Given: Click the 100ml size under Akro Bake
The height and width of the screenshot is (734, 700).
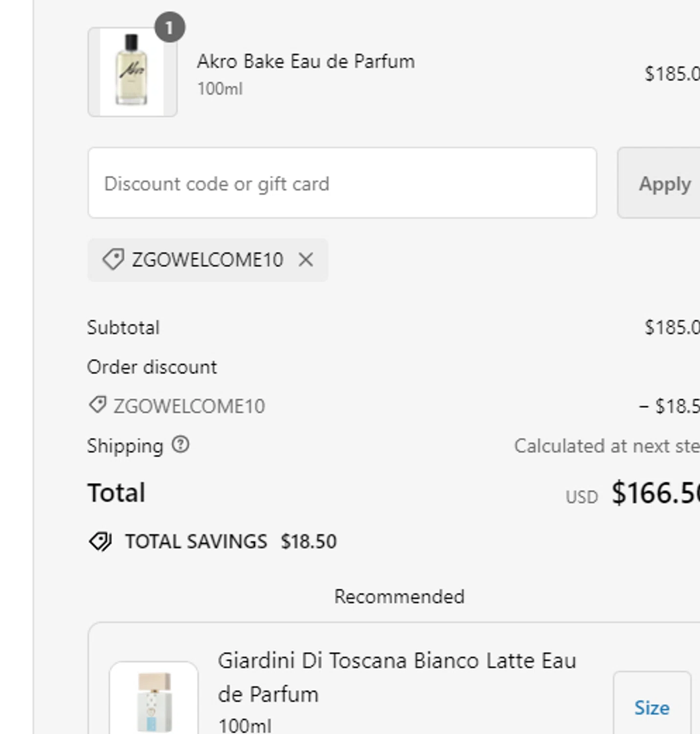Looking at the screenshot, I should click(220, 89).
